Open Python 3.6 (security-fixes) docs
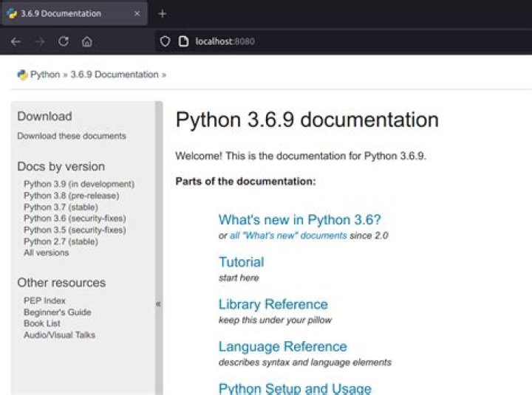This screenshot has width=532, height=395. pos(75,219)
